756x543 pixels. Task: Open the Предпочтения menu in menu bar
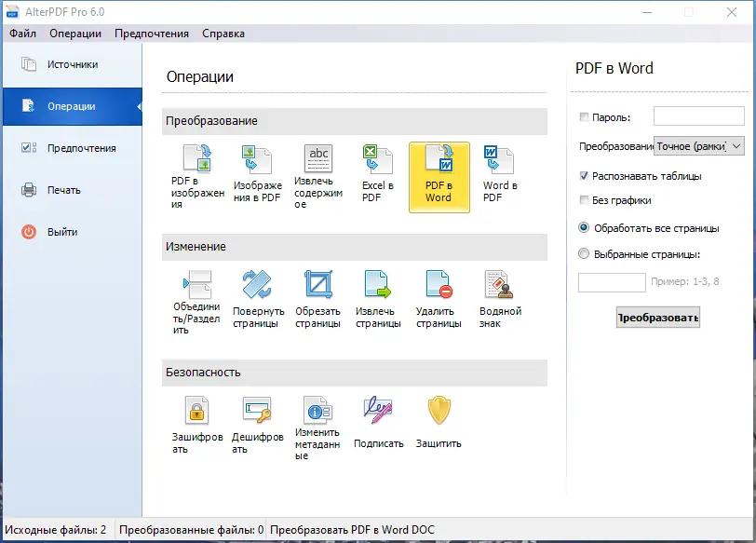(152, 34)
